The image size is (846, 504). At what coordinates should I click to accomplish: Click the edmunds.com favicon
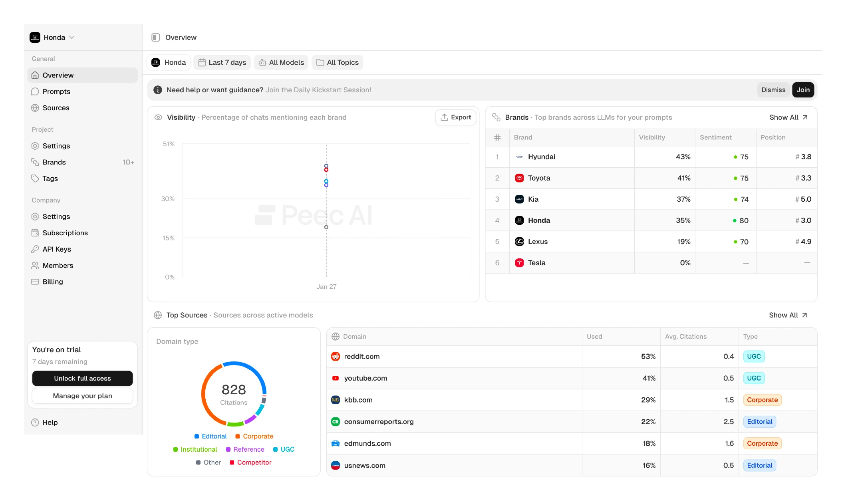pyautogui.click(x=336, y=443)
